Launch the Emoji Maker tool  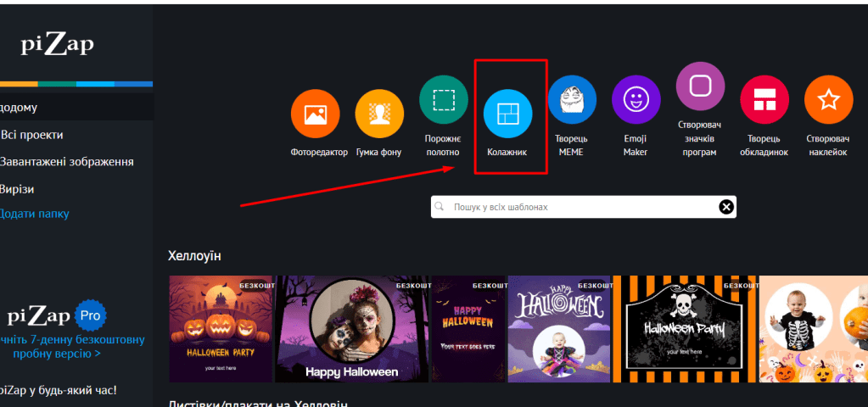(x=636, y=100)
